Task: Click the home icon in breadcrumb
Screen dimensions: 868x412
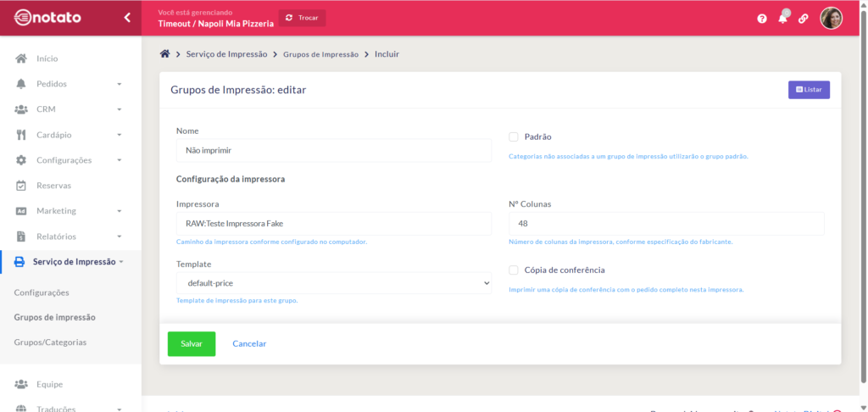Action: click(x=165, y=54)
